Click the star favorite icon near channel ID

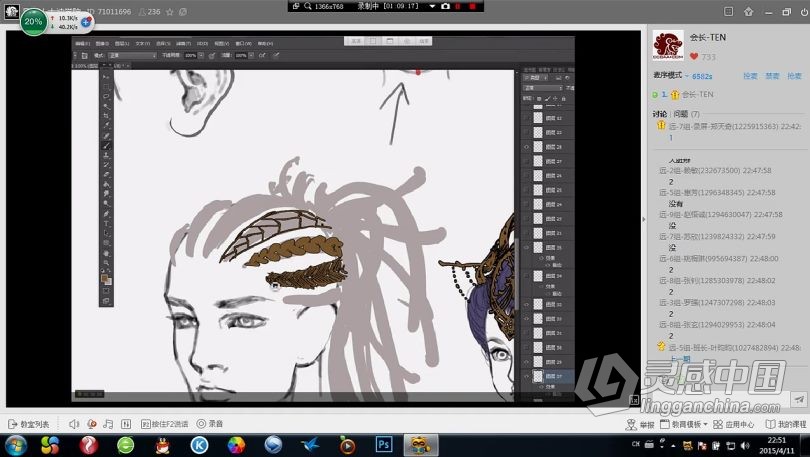[x=169, y=11]
